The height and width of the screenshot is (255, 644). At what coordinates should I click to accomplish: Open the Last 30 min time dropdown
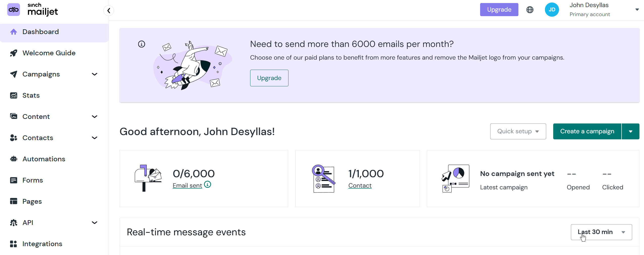(x=601, y=232)
